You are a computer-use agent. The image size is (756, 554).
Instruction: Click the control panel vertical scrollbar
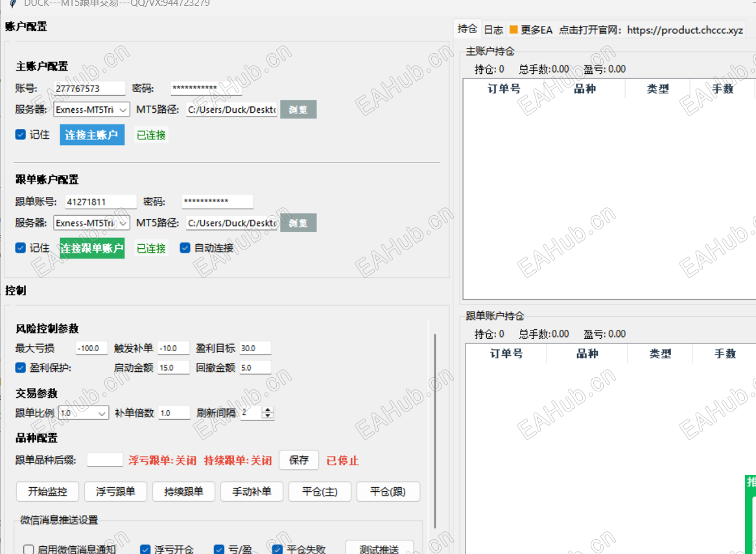point(435,431)
